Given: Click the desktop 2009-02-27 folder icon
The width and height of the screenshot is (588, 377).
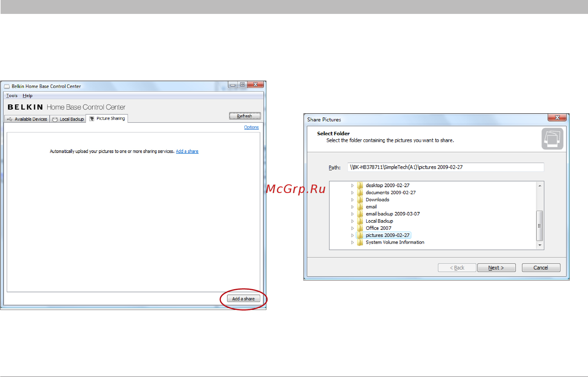Looking at the screenshot, I should (360, 185).
